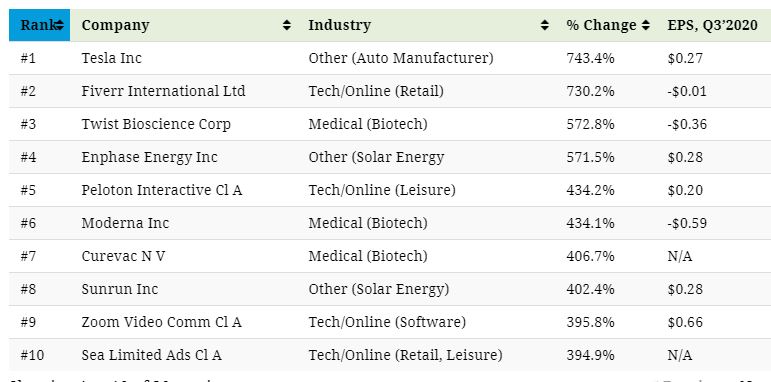The height and width of the screenshot is (382, 771).
Task: Sort table by Rank column arrows
Action: click(x=59, y=25)
